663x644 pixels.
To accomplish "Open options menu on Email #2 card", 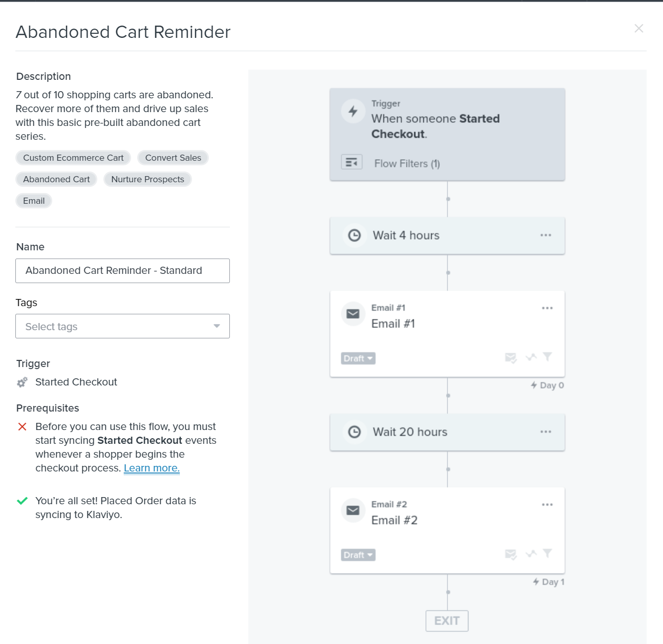I will pos(547,504).
